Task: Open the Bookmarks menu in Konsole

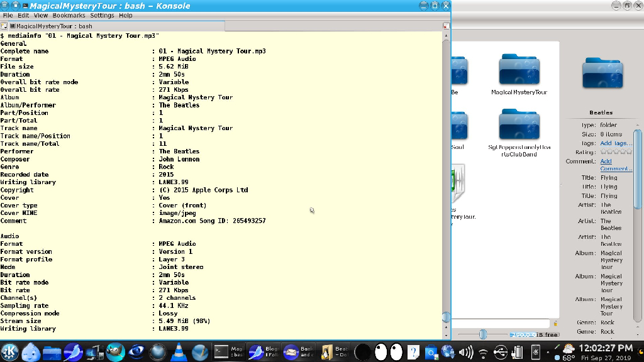Action: 69,15
